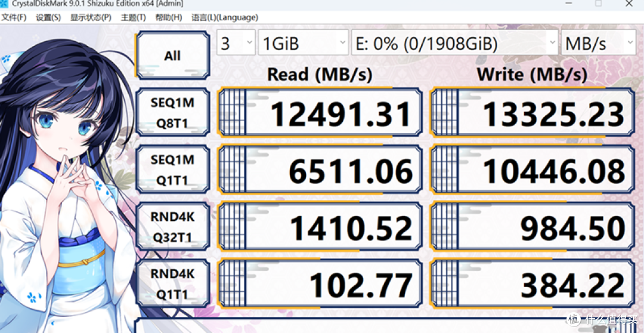Select the 102.77 random read result
The height and width of the screenshot is (333, 644).
[x=320, y=283]
